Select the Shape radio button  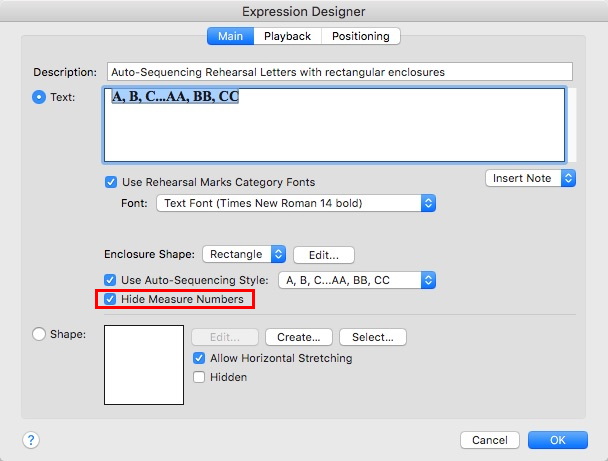coord(40,335)
